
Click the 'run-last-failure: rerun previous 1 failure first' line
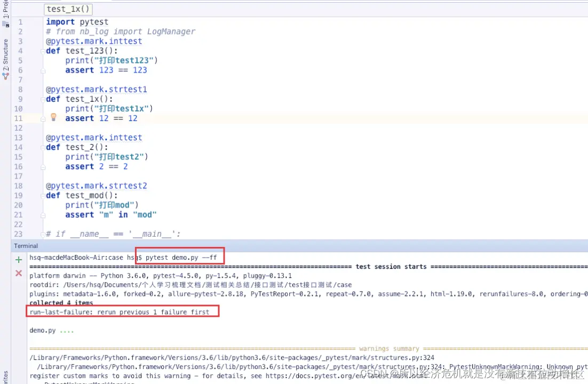[119, 312]
